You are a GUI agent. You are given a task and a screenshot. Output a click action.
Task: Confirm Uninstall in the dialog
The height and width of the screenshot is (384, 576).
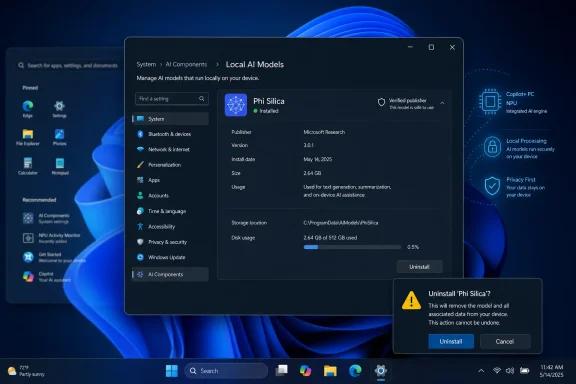click(x=451, y=341)
